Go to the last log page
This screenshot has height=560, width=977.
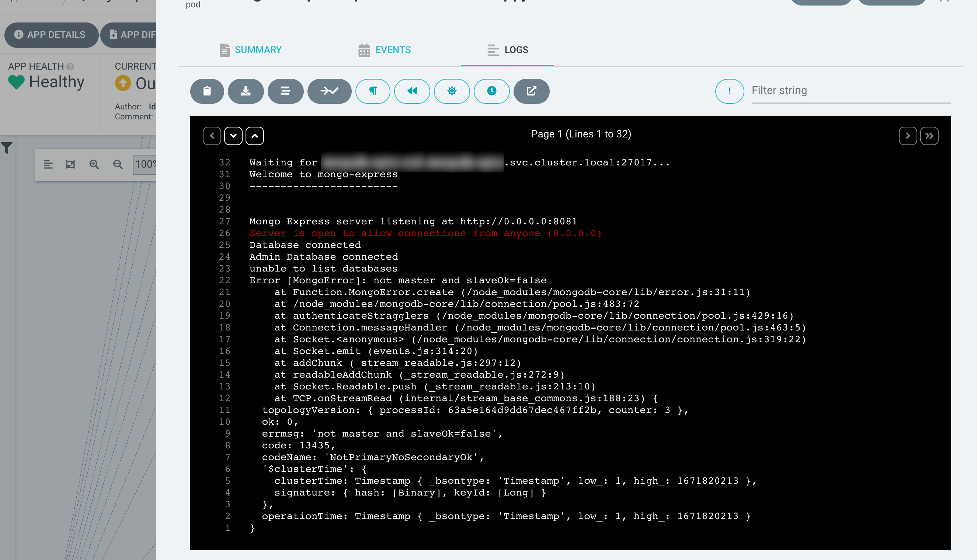(x=929, y=136)
